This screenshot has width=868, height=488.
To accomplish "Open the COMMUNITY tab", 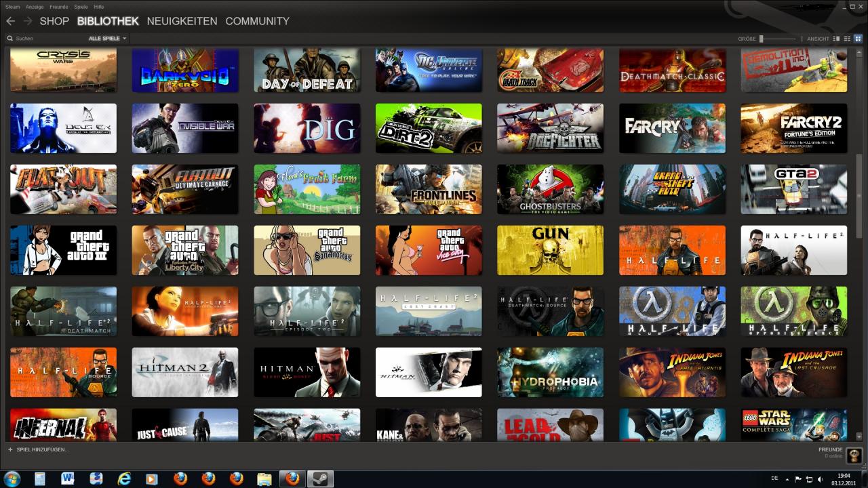I will click(257, 21).
